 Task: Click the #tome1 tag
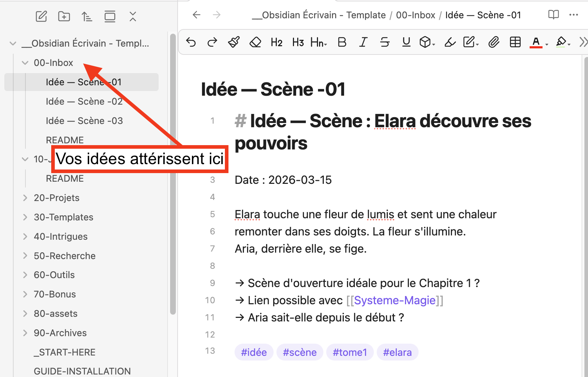(x=350, y=352)
